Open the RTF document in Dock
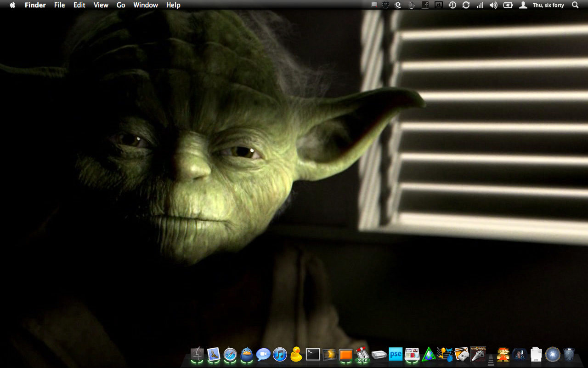This screenshot has width=588, height=368. coord(536,354)
